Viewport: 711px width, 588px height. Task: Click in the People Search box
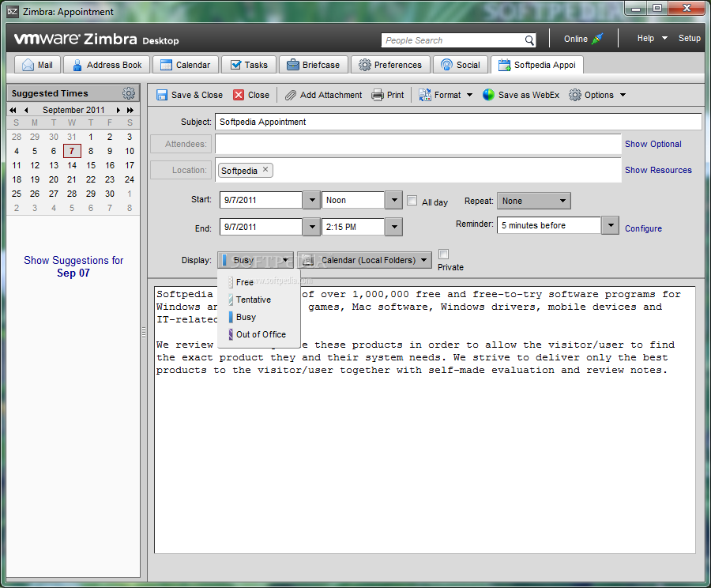point(453,40)
